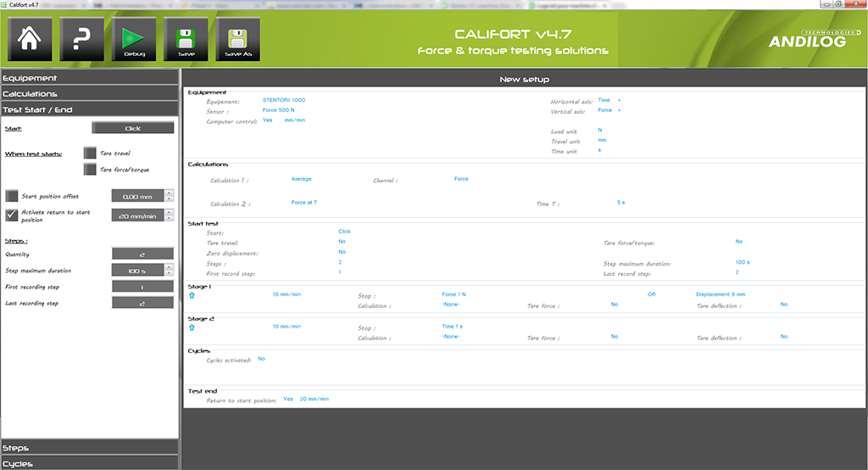Open Vertical axis Force dropdown
The height and width of the screenshot is (470, 868).
pos(609,110)
